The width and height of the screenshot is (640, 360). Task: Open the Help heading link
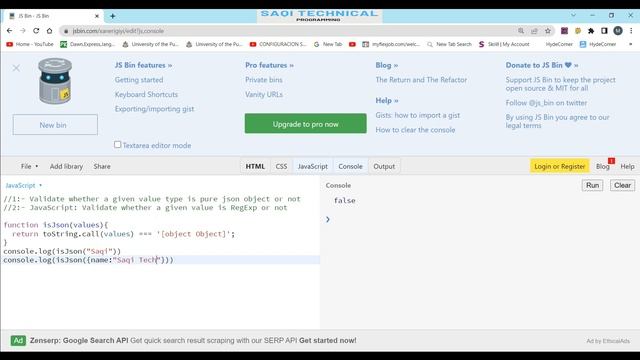coord(387,100)
